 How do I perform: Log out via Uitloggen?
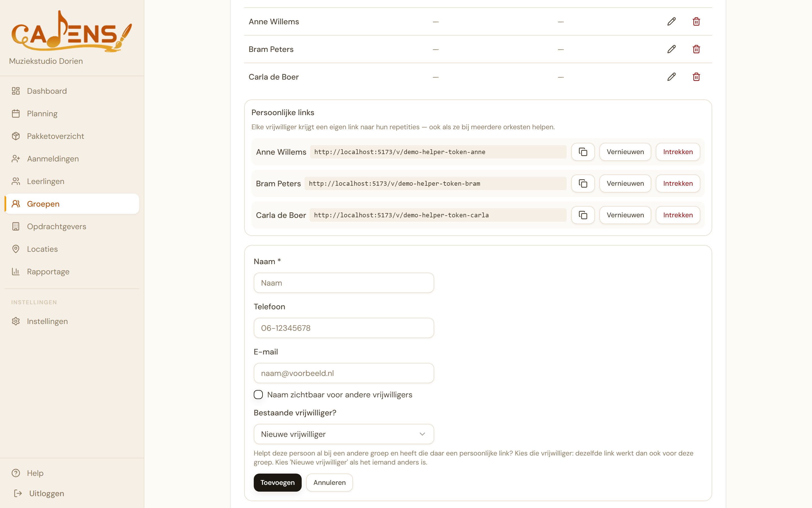coord(72,493)
